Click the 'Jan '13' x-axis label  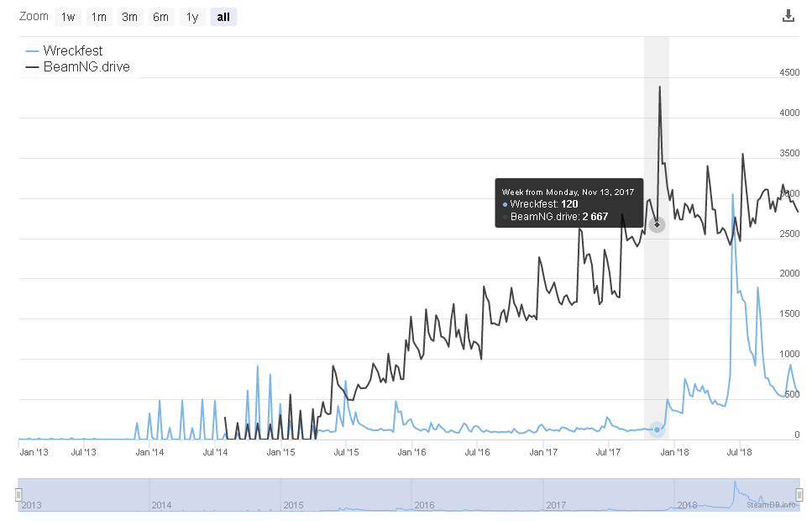(x=34, y=452)
